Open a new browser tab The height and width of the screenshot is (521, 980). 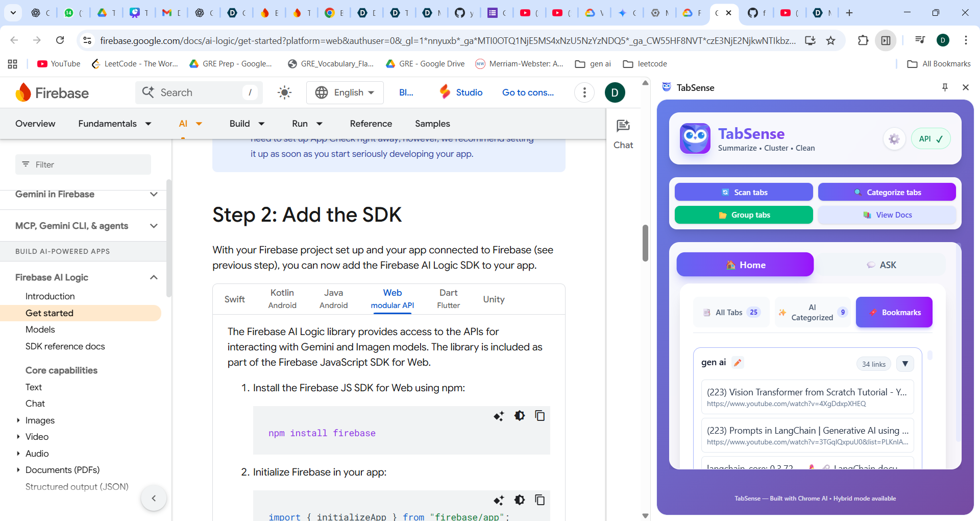coord(849,13)
